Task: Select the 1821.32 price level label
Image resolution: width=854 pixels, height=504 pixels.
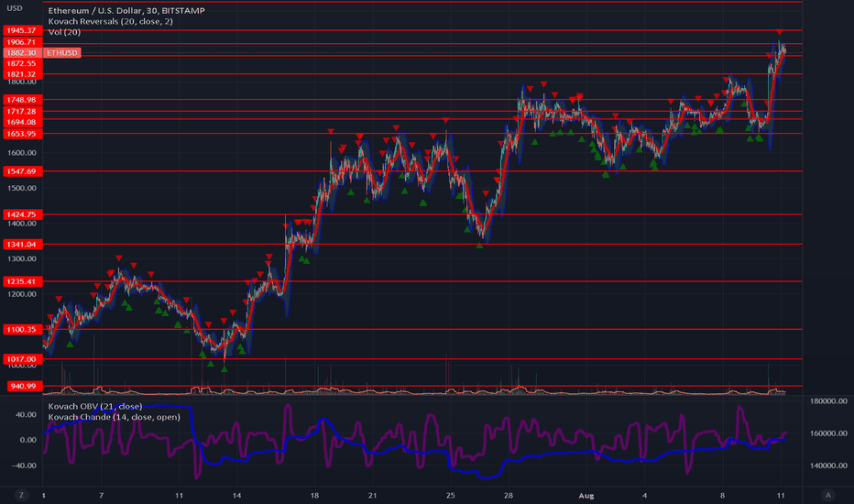Action: coord(22,74)
